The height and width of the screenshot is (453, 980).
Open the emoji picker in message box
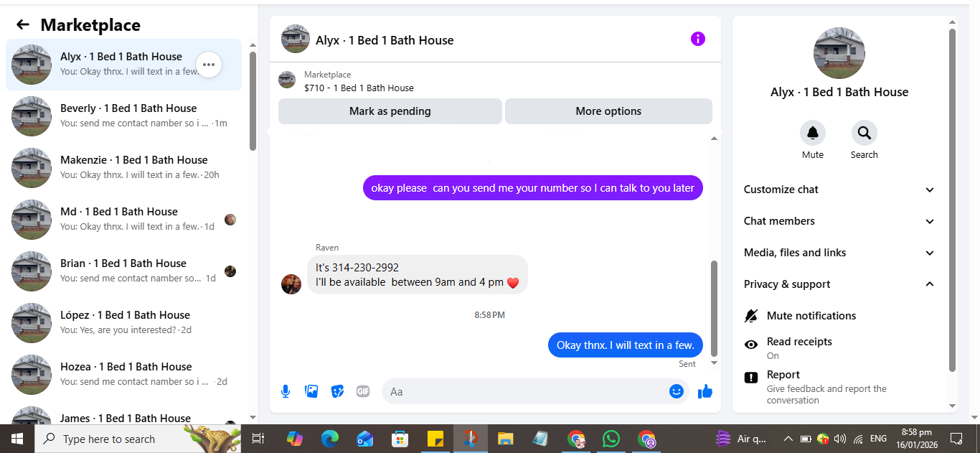click(x=676, y=391)
